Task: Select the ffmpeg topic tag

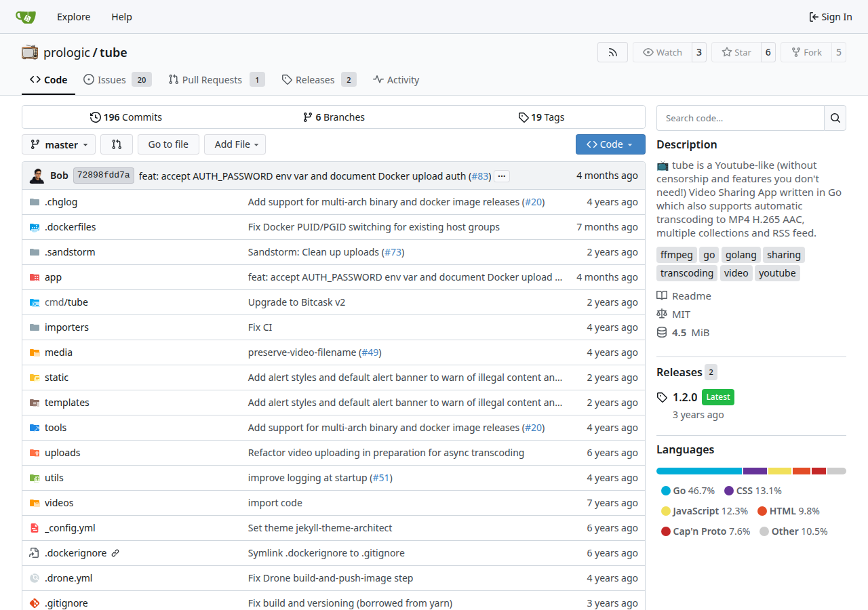Action: [676, 255]
